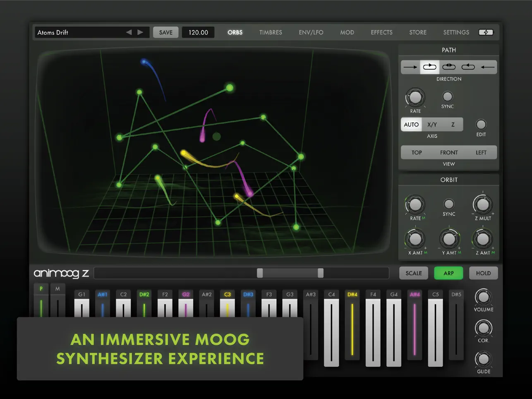The height and width of the screenshot is (399, 532).
Task: Load the previous preset with left arrow
Action: 129,32
